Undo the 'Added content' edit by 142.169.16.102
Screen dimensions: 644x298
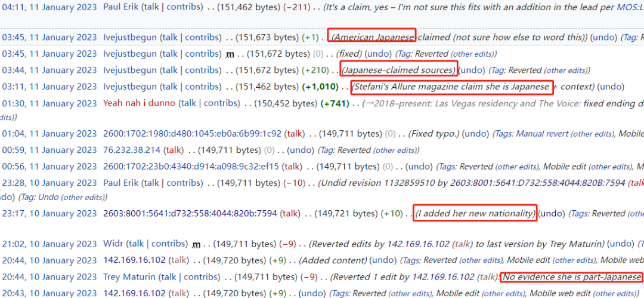point(383,260)
